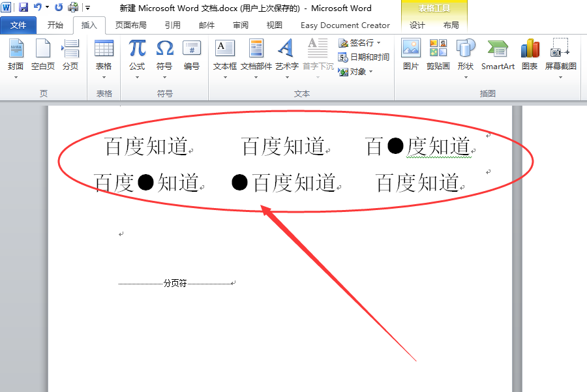
Task: Click the 分页符 page break marker
Action: 175,284
